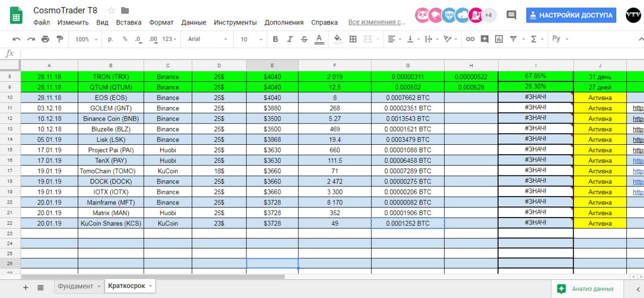This screenshot has height=298, width=644.
Task: Collapse the toolbar with the chevron at right
Action: 640,39
